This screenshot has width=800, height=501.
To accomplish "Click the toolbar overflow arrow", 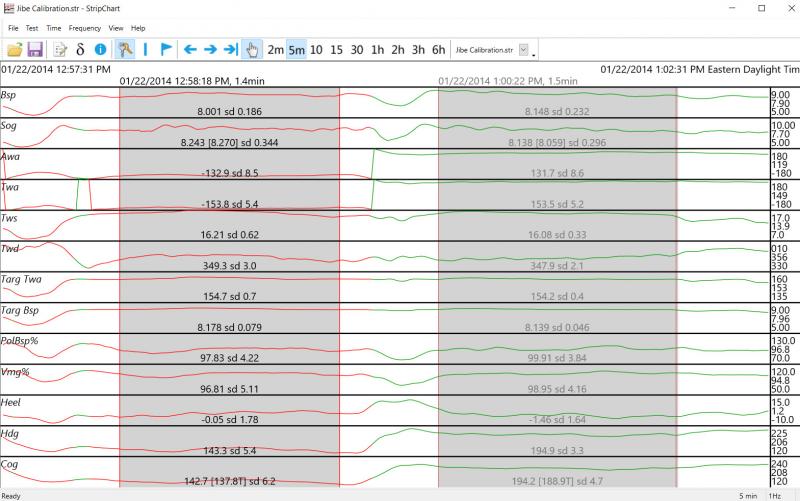I will [534, 51].
